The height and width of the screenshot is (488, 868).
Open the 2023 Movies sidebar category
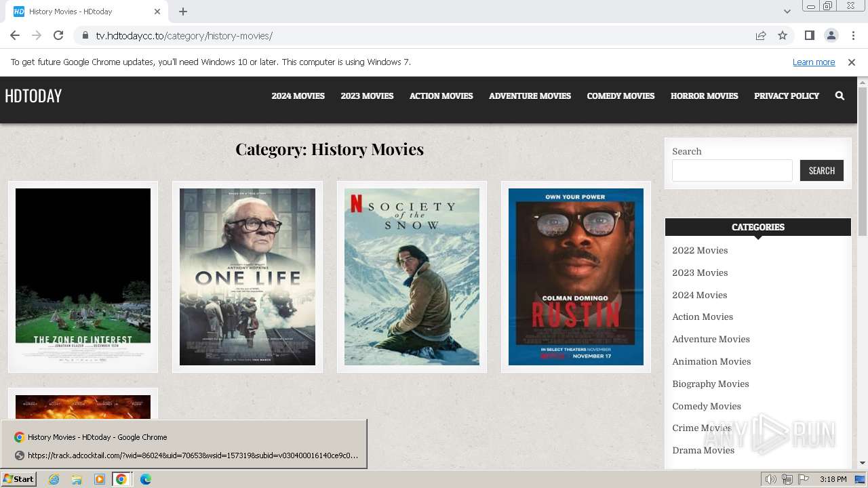tap(700, 272)
